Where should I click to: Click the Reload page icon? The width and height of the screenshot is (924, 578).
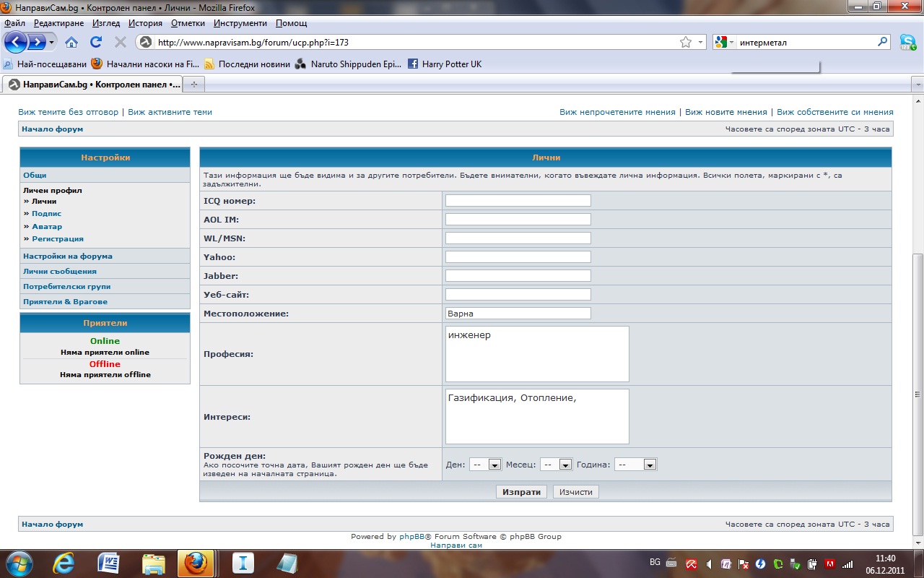click(x=96, y=42)
